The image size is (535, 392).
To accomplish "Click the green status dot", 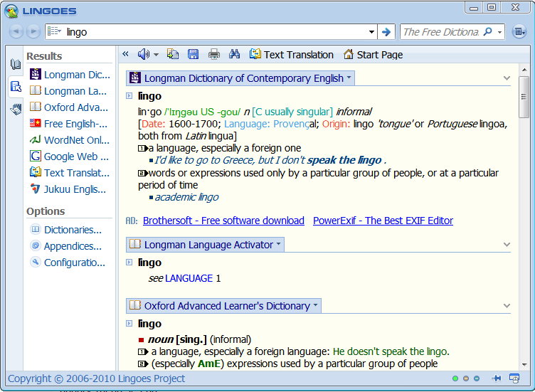I will [455, 378].
